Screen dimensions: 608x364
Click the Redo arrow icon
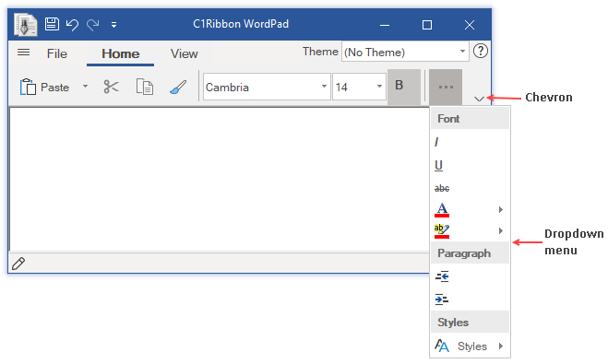click(x=92, y=25)
